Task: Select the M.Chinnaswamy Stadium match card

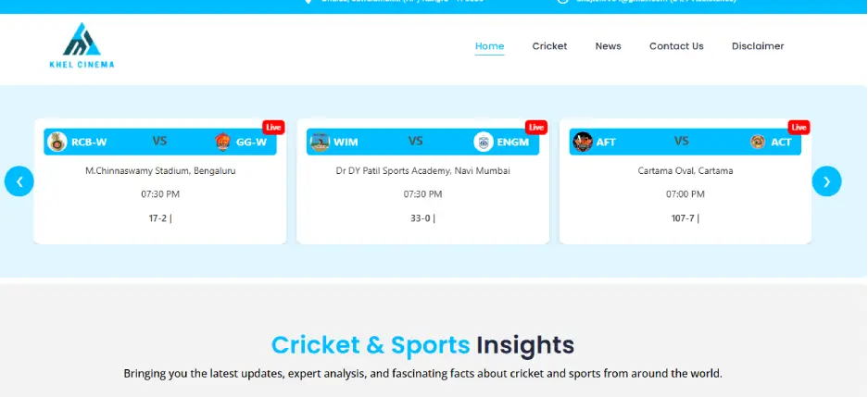Action: [160, 194]
